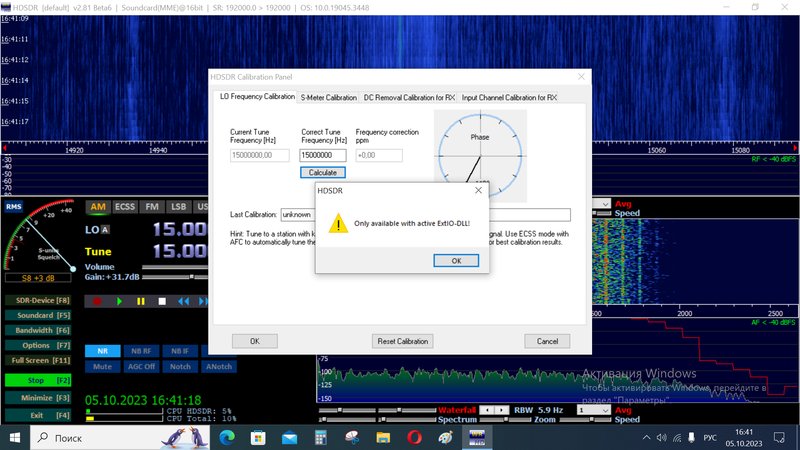Viewport: 800px width, 450px height.
Task: Click Current Tune Frequency field
Action: pyautogui.click(x=260, y=155)
